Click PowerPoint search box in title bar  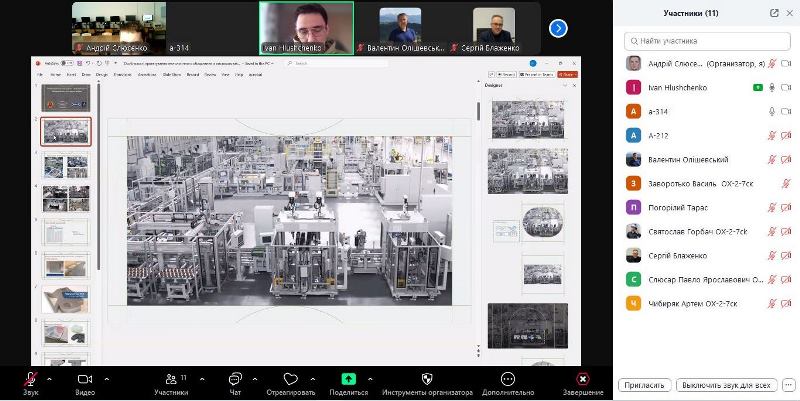point(337,63)
